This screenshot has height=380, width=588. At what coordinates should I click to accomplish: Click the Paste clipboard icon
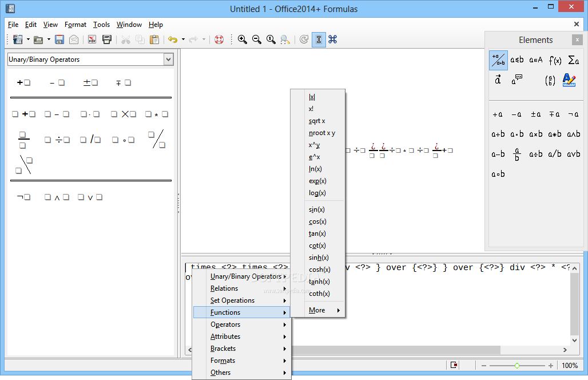(154, 39)
